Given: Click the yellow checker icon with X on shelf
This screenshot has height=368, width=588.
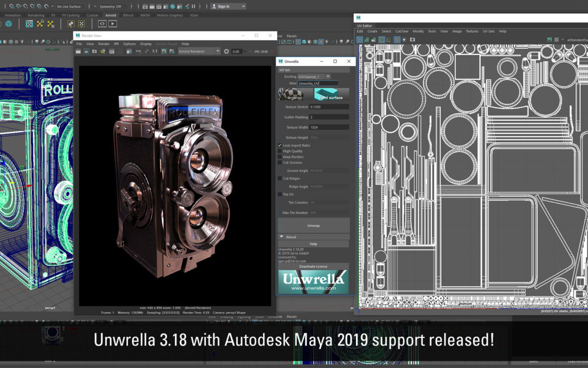Looking at the screenshot, I should click(x=51, y=24).
